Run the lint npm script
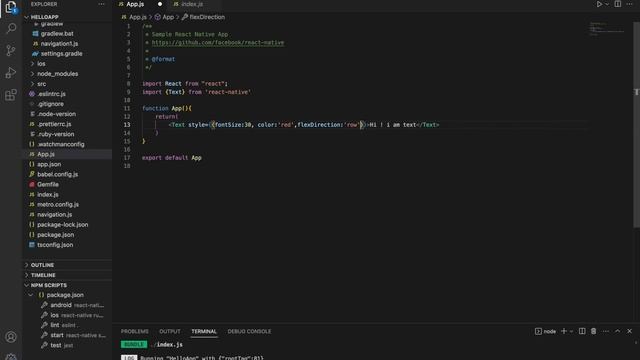Viewport: 640px width, 360px height. pos(55,325)
